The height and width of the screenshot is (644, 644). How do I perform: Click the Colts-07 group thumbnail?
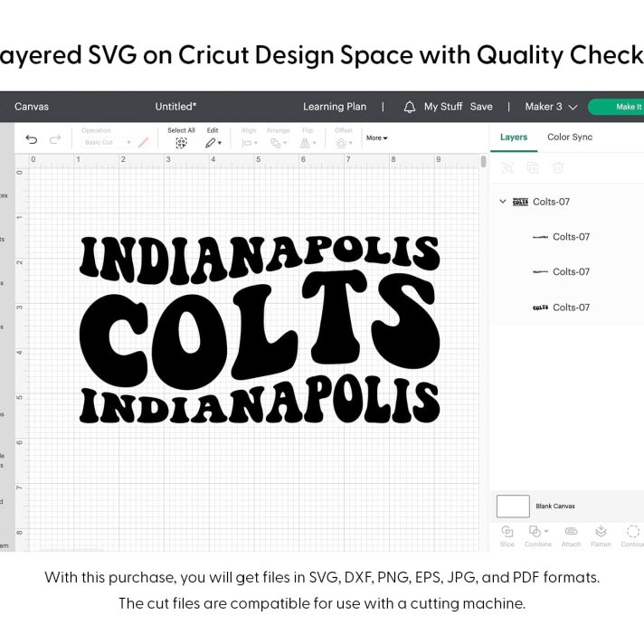tap(520, 202)
